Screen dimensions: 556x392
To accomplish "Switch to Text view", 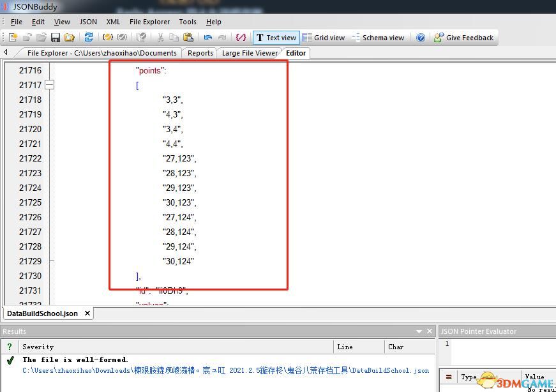I will [276, 38].
